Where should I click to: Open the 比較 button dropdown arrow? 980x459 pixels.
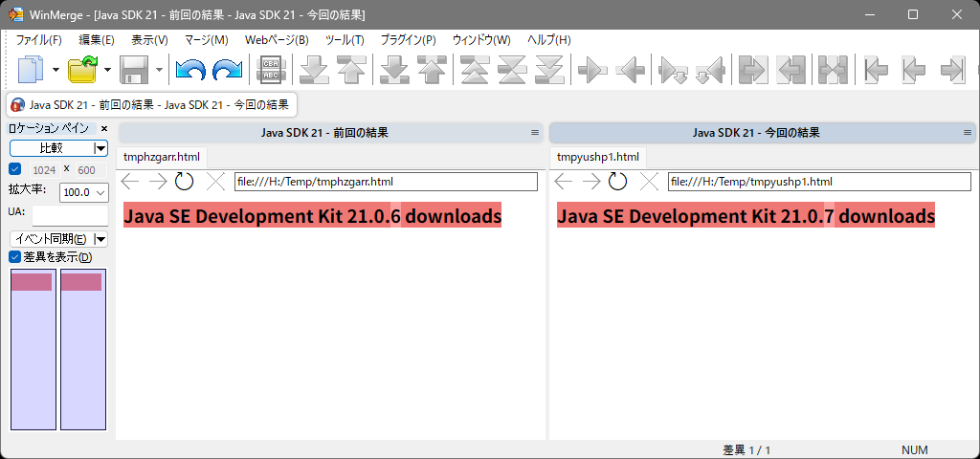[100, 148]
